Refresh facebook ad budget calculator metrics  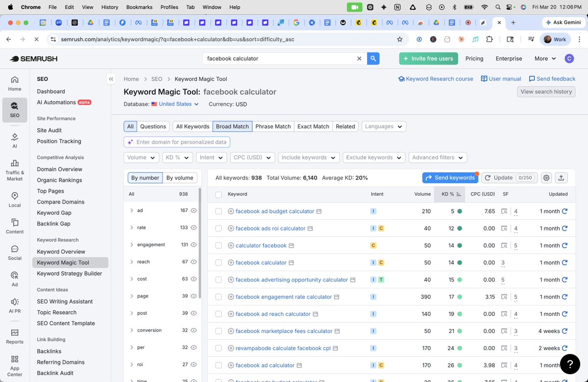[x=565, y=211]
